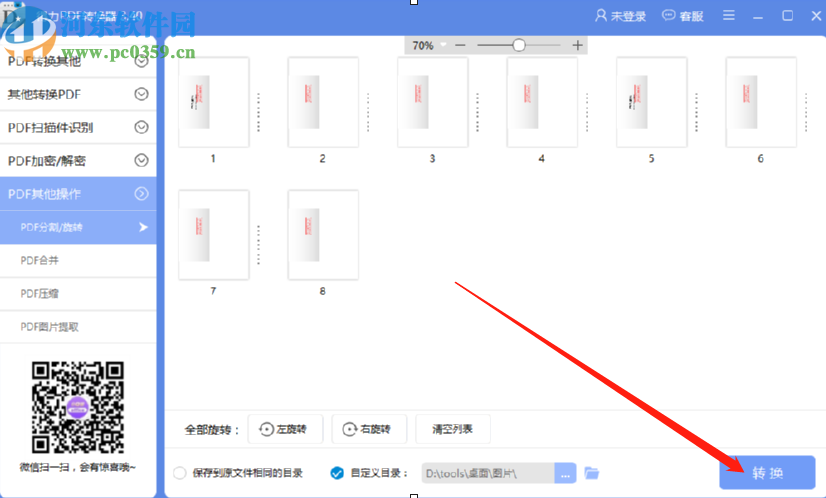The image size is (826, 498).
Task: Click the 清空列表 clear list button
Action: tap(453, 429)
